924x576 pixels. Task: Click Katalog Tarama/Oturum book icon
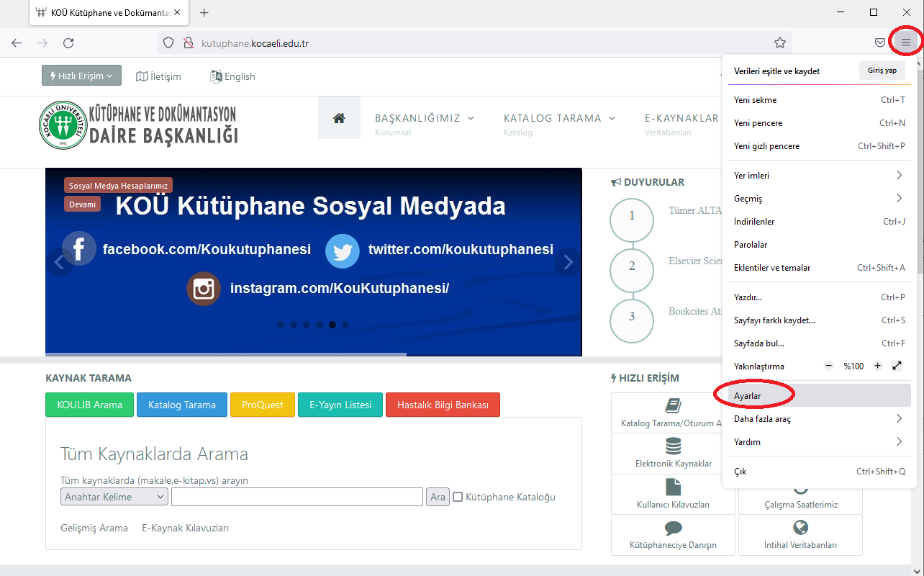(673, 405)
